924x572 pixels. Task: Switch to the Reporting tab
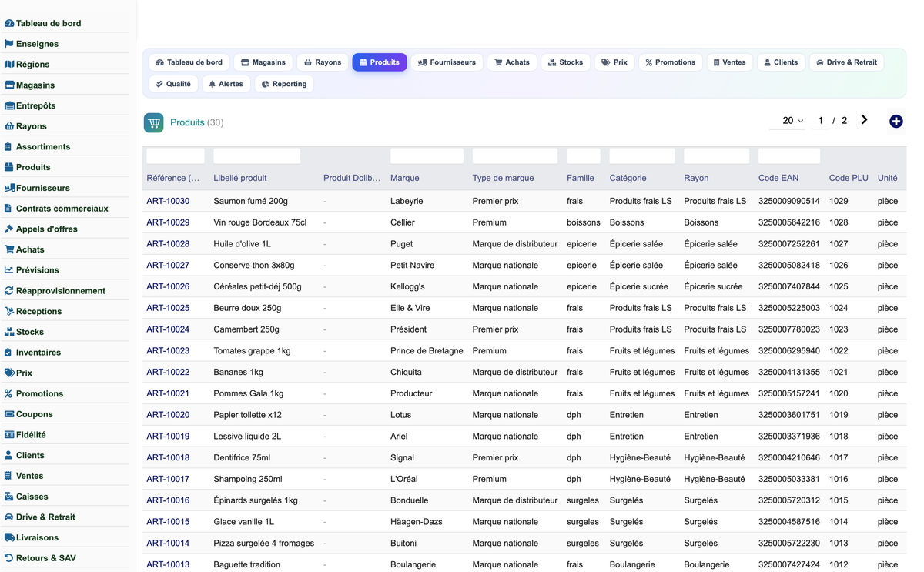tap(284, 84)
